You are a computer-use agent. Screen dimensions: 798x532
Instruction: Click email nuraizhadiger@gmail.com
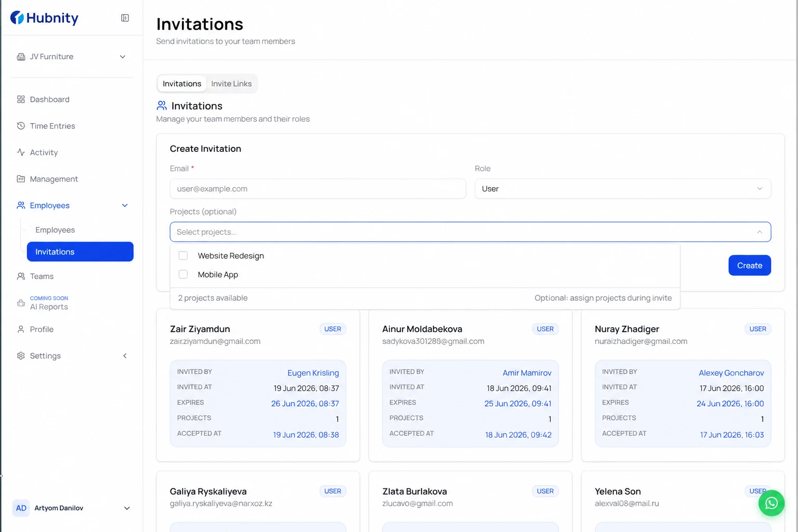(641, 341)
